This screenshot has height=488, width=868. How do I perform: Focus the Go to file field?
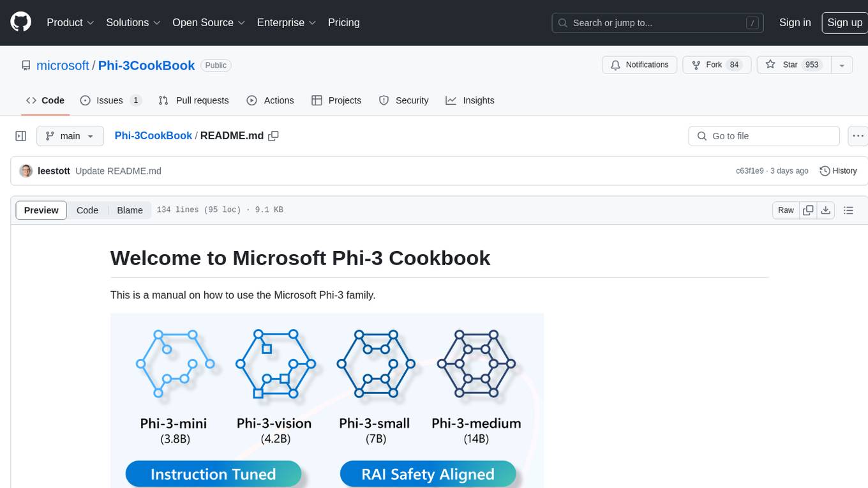[x=764, y=136]
